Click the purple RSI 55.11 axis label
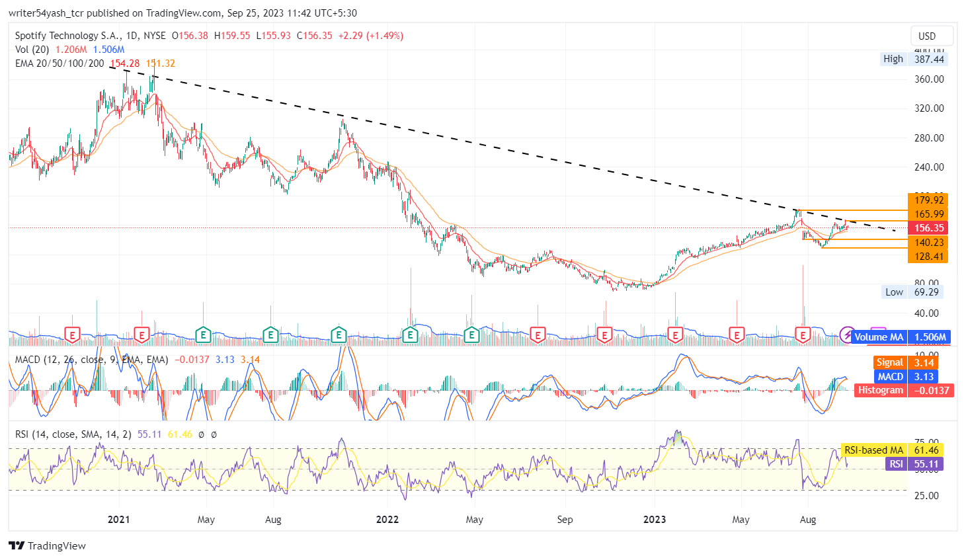The height and width of the screenshot is (560, 966). pos(914,464)
